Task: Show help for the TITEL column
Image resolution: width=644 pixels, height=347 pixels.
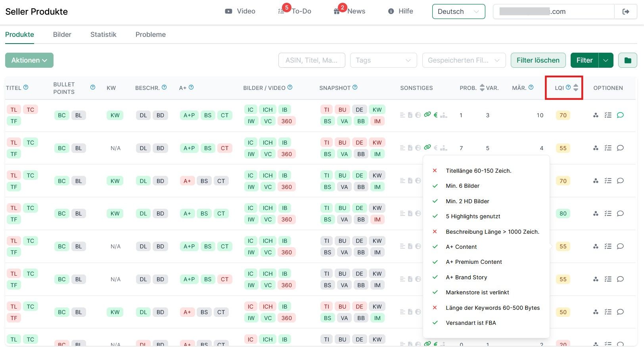Action: 26,87
